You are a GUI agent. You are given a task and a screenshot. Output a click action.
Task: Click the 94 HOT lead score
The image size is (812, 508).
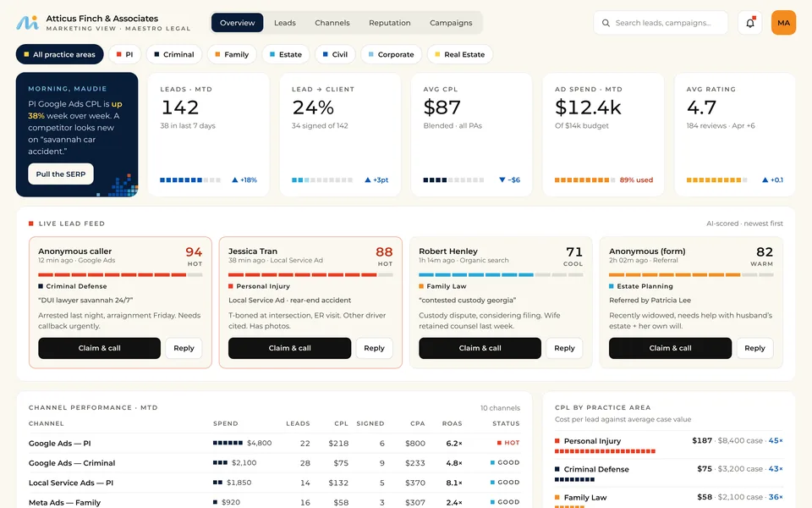tap(194, 256)
